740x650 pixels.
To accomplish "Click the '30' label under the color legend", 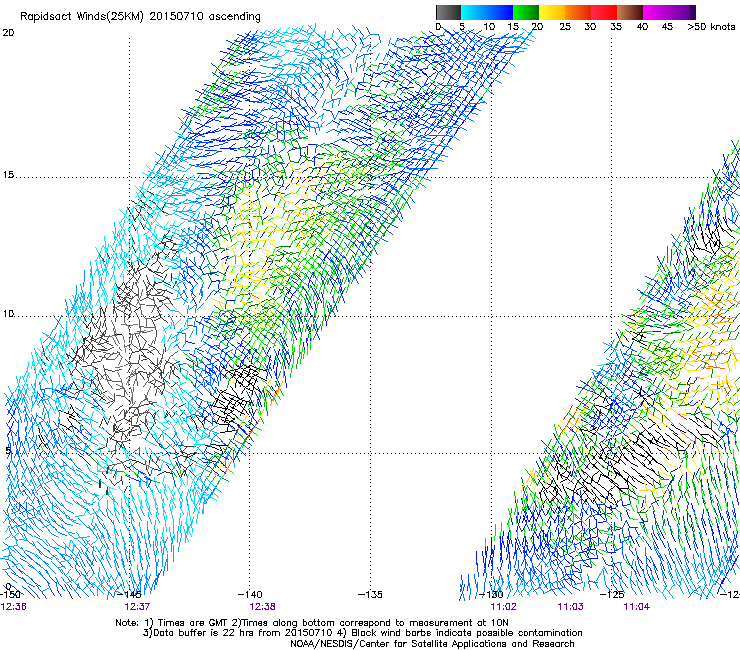I will tap(590, 26).
